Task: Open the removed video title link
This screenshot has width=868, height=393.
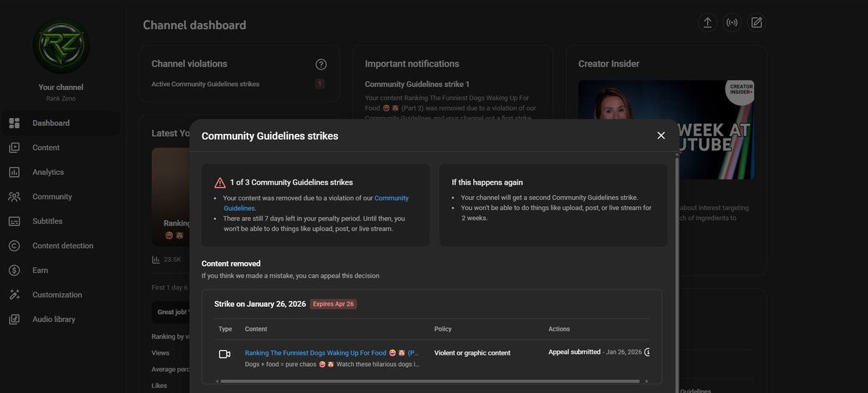Action: [332, 353]
